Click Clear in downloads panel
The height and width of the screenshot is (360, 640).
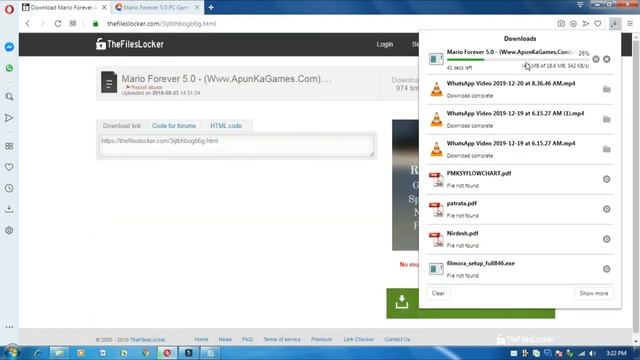point(438,293)
